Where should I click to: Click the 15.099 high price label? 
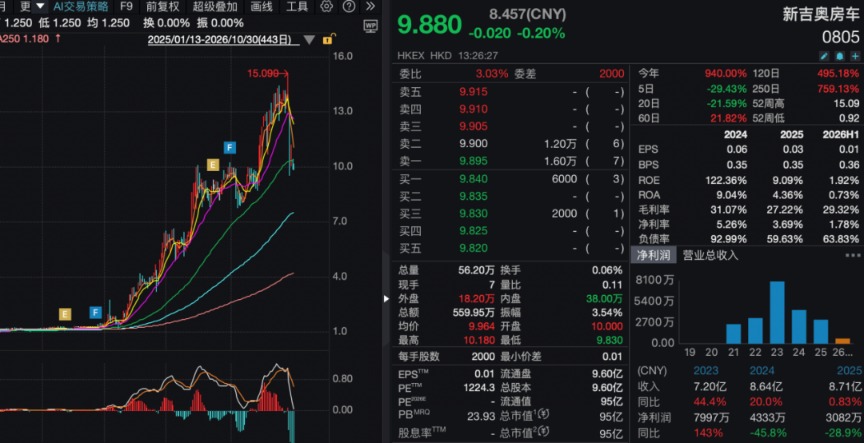[262, 73]
